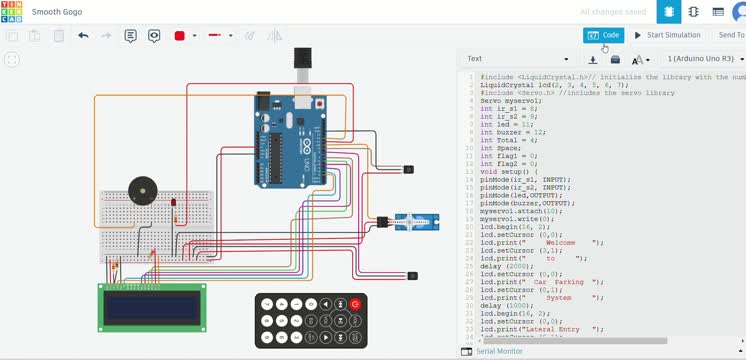Open the notes tool icon

(130, 36)
